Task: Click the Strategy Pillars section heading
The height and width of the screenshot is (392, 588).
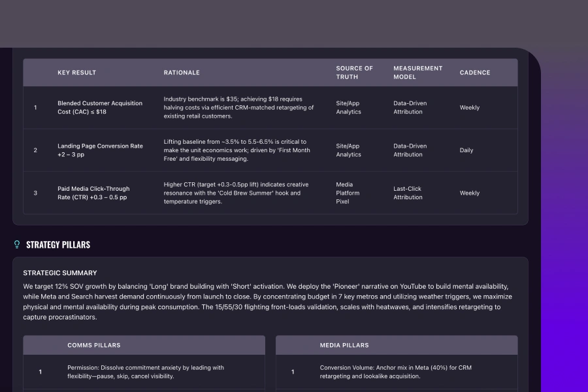Action: (58, 245)
